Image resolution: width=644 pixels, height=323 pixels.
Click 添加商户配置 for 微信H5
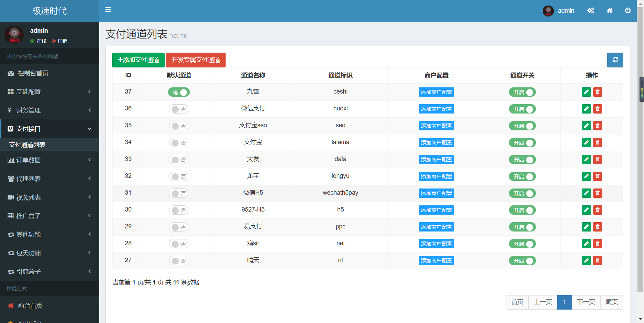(436, 193)
